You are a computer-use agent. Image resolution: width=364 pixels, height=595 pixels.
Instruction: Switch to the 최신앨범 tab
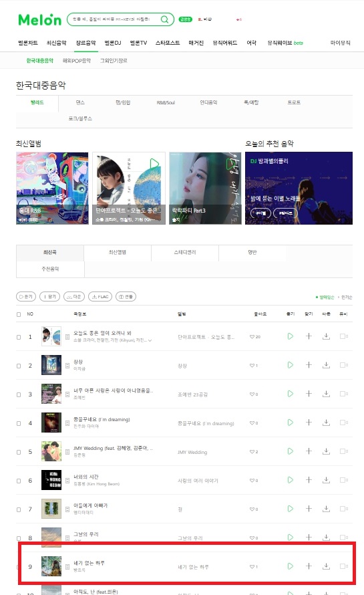tap(117, 252)
